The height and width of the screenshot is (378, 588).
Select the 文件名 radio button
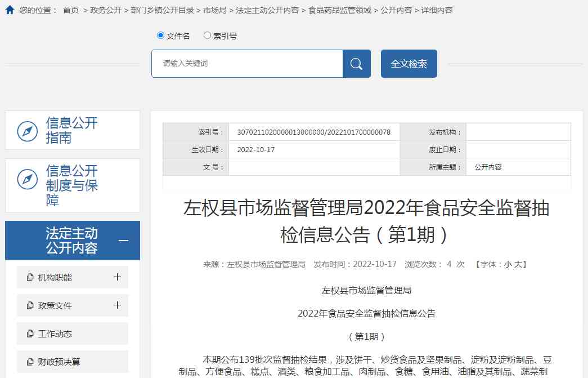161,35
